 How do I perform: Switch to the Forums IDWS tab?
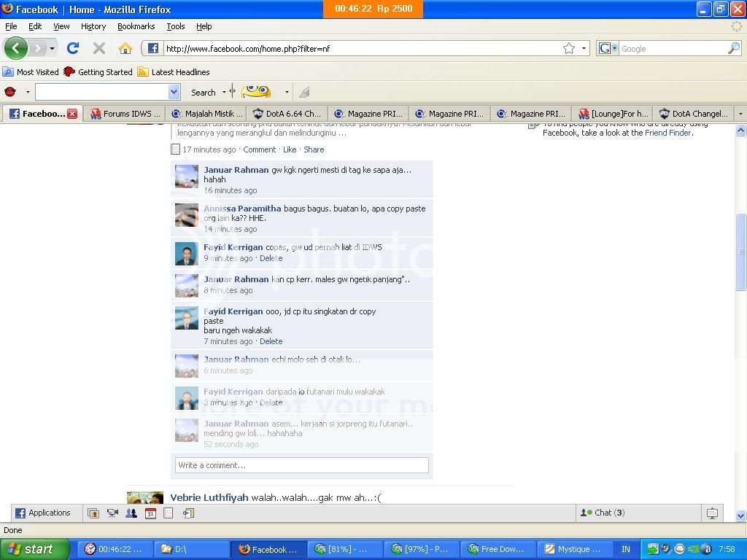125,114
